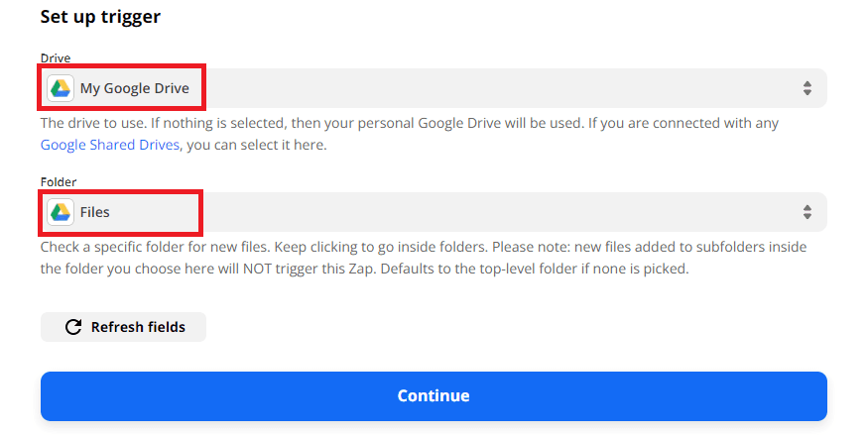
Task: Select the Files folder value text
Action: point(95,212)
